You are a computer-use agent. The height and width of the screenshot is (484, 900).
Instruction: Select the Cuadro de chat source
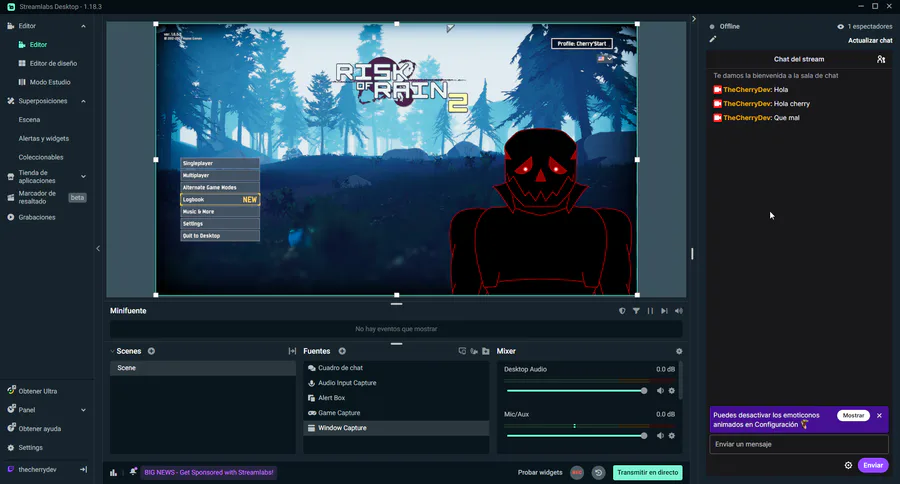tap(396, 368)
